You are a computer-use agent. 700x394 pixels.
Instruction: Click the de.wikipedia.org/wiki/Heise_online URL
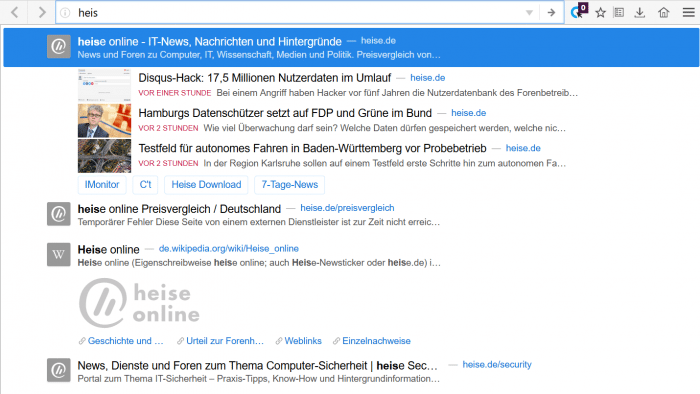229,249
